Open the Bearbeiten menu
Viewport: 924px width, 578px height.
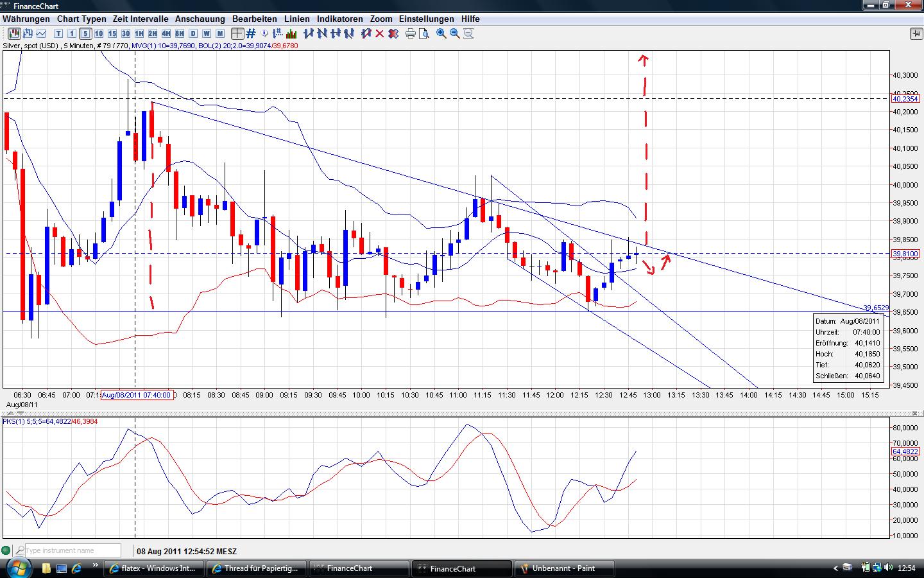point(255,19)
